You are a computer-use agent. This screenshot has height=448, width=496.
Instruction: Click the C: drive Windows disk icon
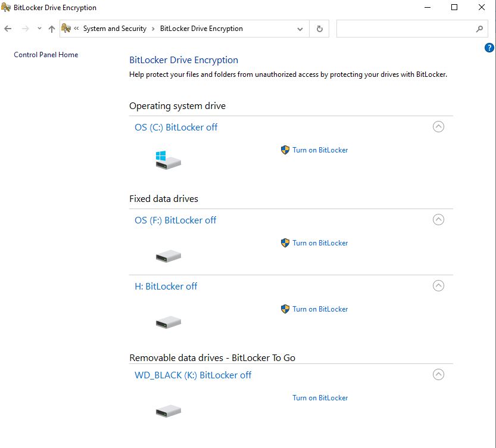coord(169,160)
